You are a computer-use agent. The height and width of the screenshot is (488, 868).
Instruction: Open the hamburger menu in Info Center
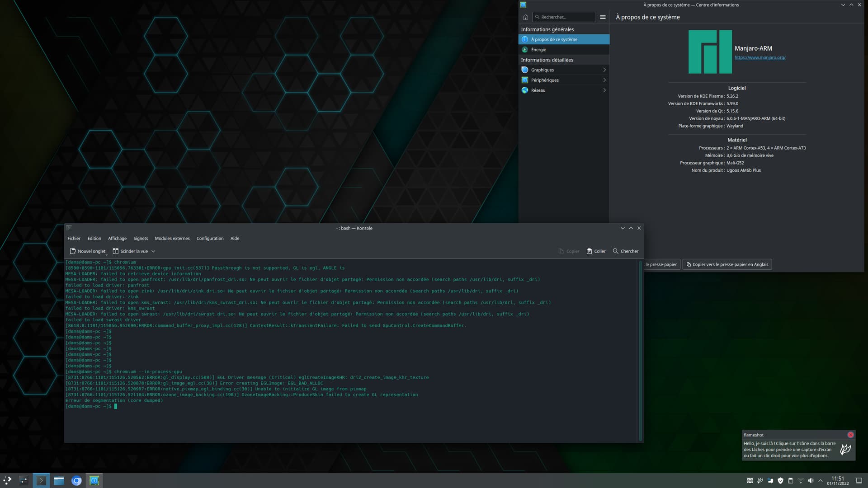(603, 17)
